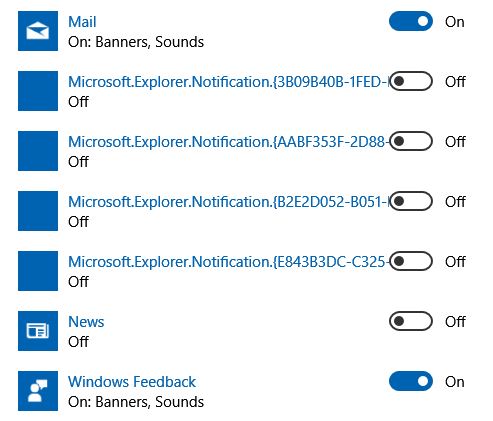
Task: Click blank icon for Notification {3B09B40B-1FED
Action: click(x=38, y=91)
